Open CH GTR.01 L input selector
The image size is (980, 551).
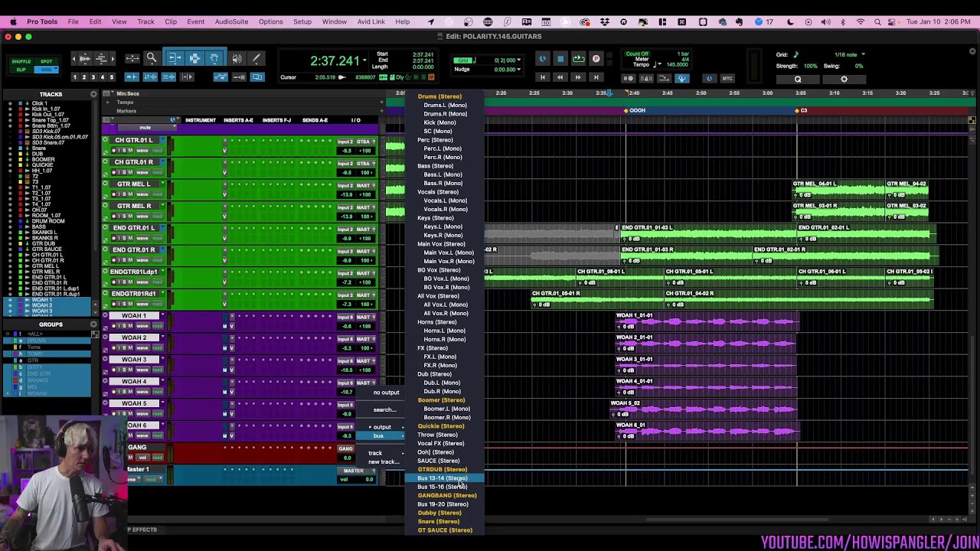click(345, 142)
